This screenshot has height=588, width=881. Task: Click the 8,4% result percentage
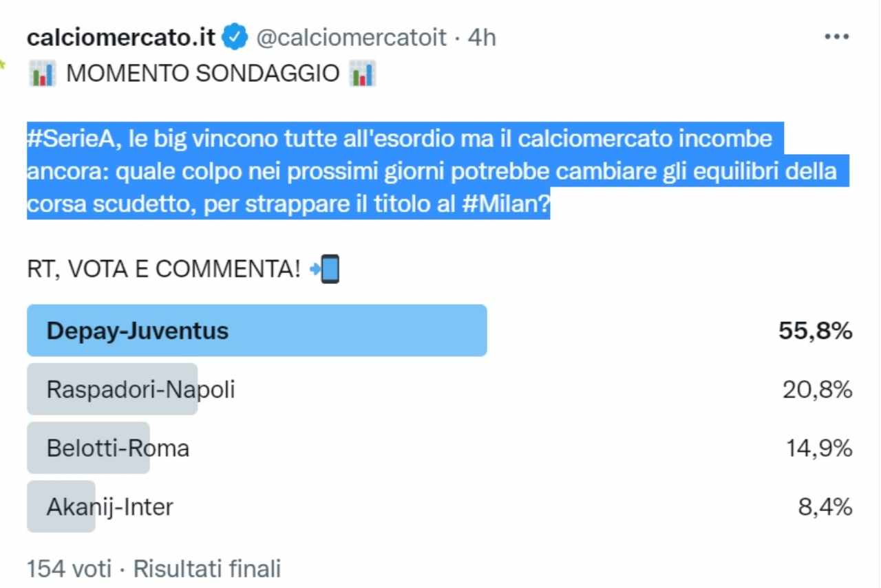point(825,508)
